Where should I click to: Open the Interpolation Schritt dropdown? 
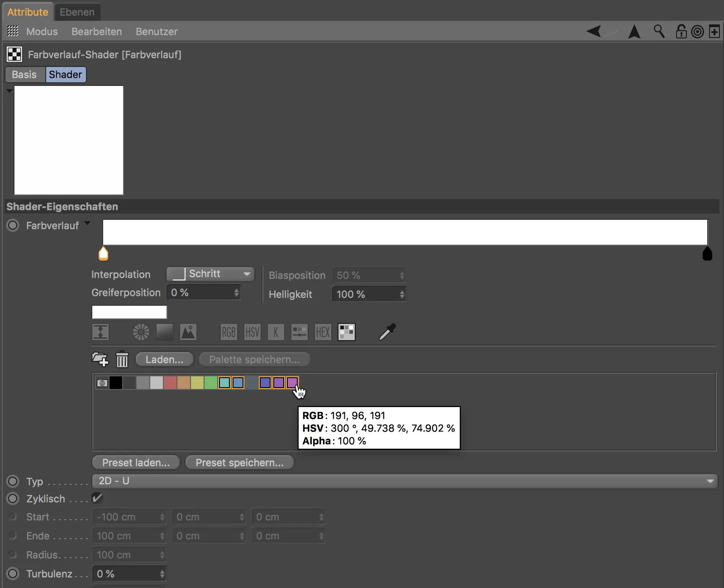pos(210,274)
